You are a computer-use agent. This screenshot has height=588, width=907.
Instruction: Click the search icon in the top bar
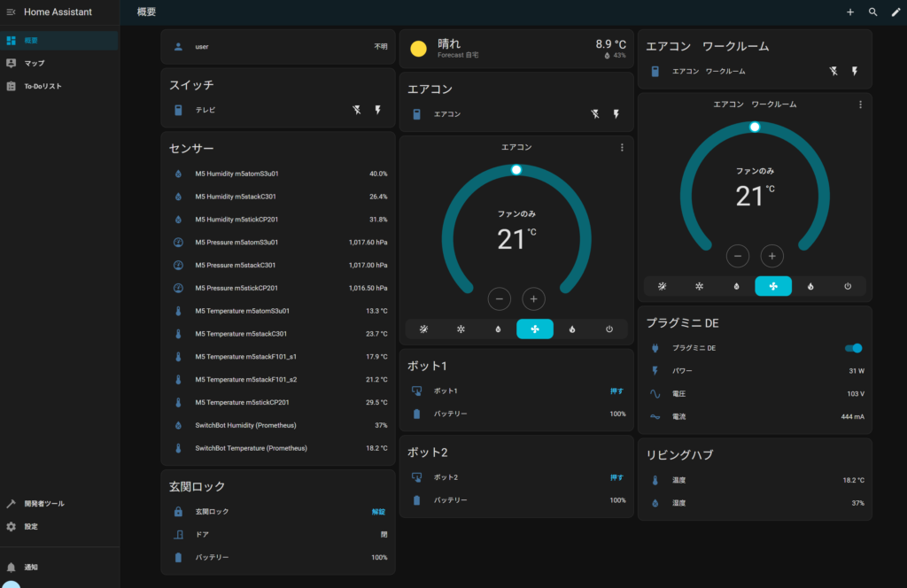point(872,12)
